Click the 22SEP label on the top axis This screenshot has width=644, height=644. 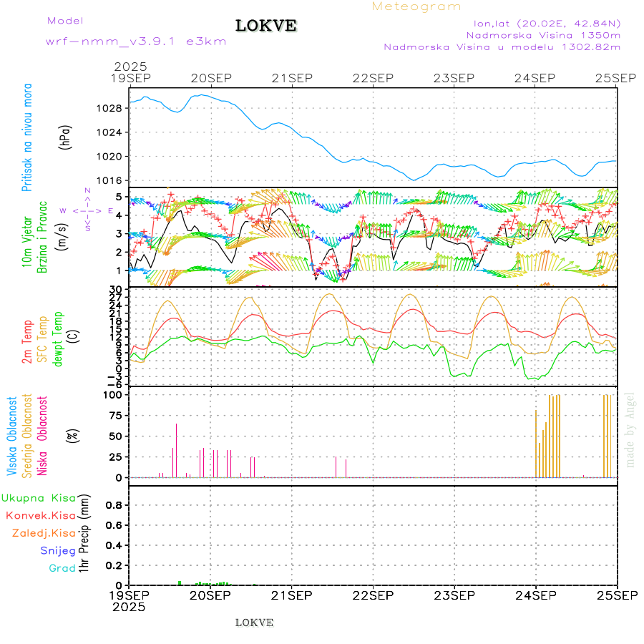(373, 77)
